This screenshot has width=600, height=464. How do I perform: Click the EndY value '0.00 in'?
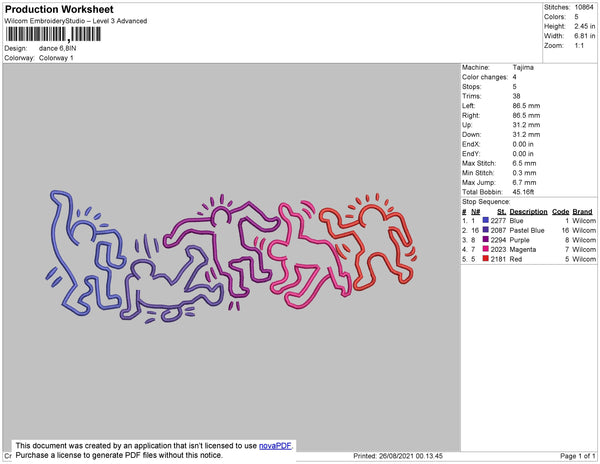click(523, 154)
